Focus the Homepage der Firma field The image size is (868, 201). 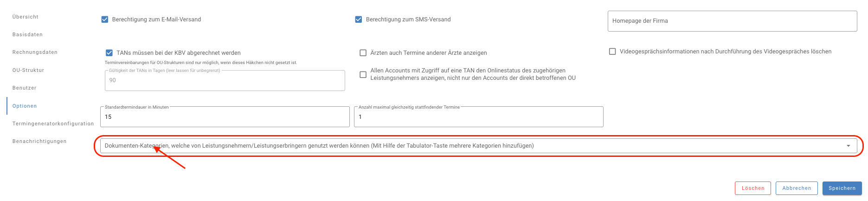pos(732,21)
